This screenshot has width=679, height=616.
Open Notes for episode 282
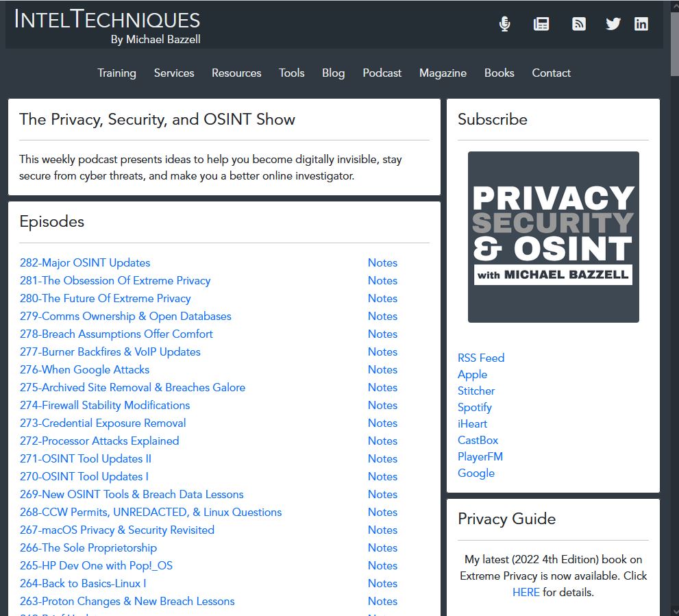pos(382,263)
